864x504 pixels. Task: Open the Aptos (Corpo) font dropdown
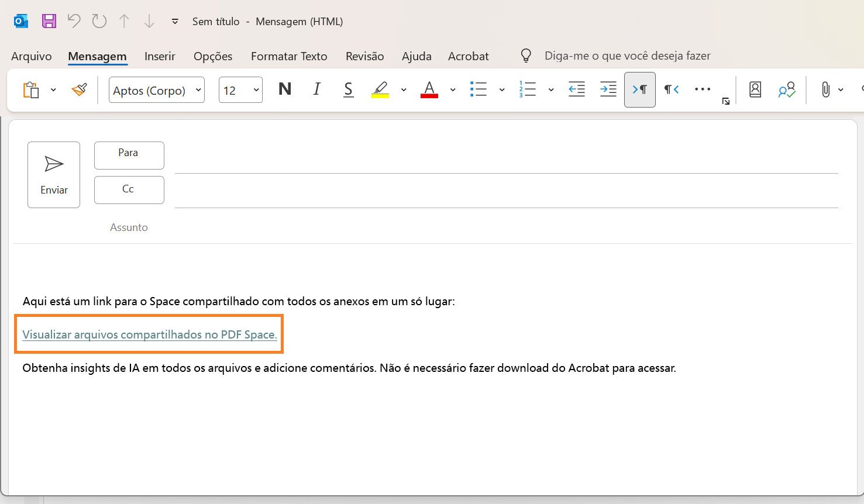157,90
